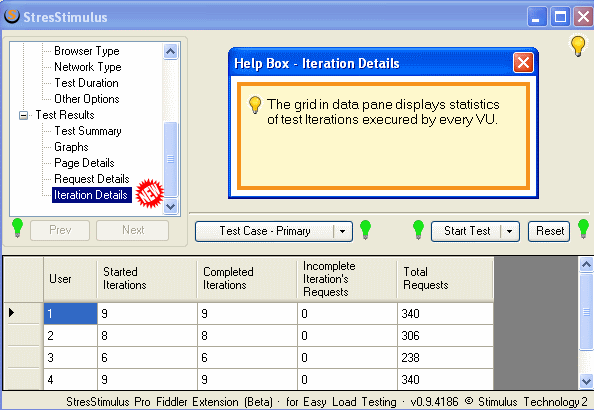This screenshot has height=410, width=594.
Task: Click grid scrollbar up arrow
Action: [586, 264]
